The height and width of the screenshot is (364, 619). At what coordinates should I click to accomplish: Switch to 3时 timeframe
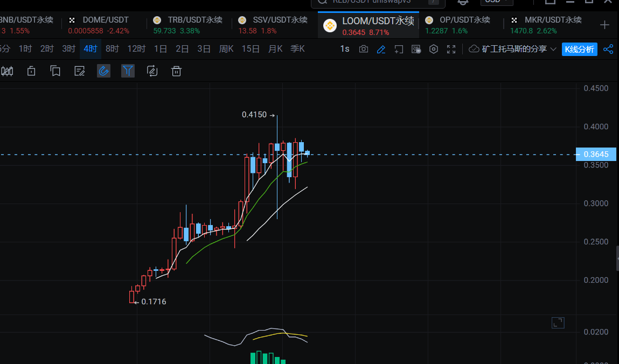(69, 49)
